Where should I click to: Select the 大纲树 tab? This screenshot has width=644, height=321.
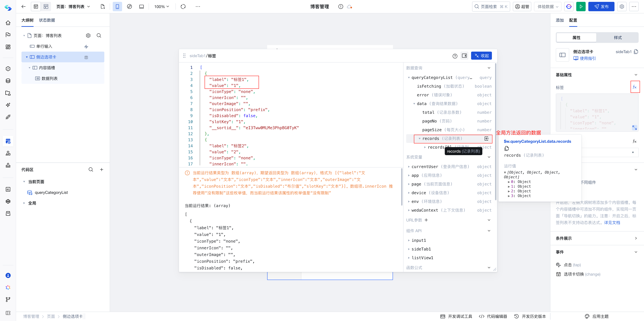click(x=27, y=20)
